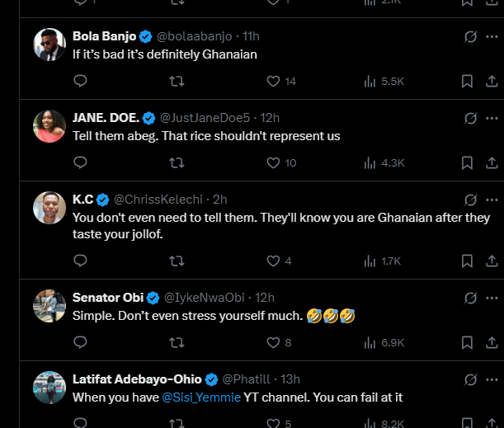Open K.C's profile picture
504x428 pixels.
point(49,207)
